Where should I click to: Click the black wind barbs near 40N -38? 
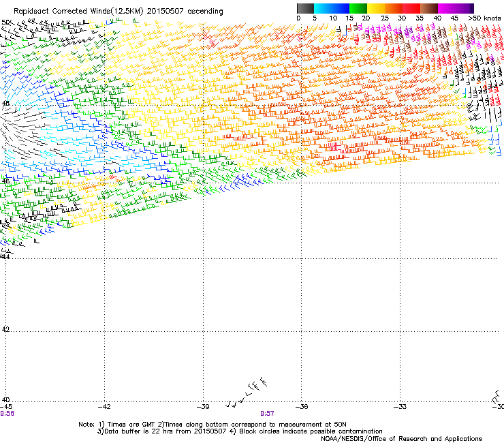click(x=247, y=392)
